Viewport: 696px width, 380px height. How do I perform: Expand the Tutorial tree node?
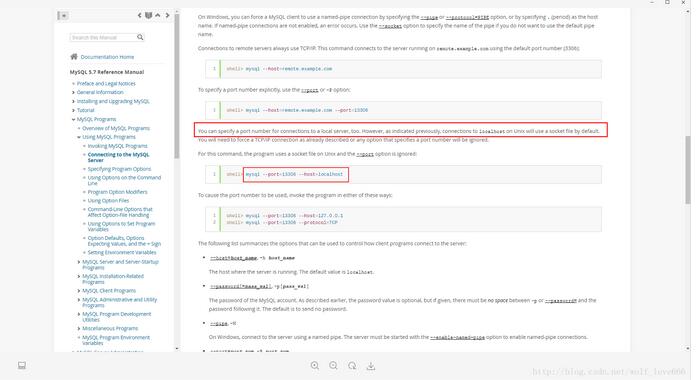[73, 110]
